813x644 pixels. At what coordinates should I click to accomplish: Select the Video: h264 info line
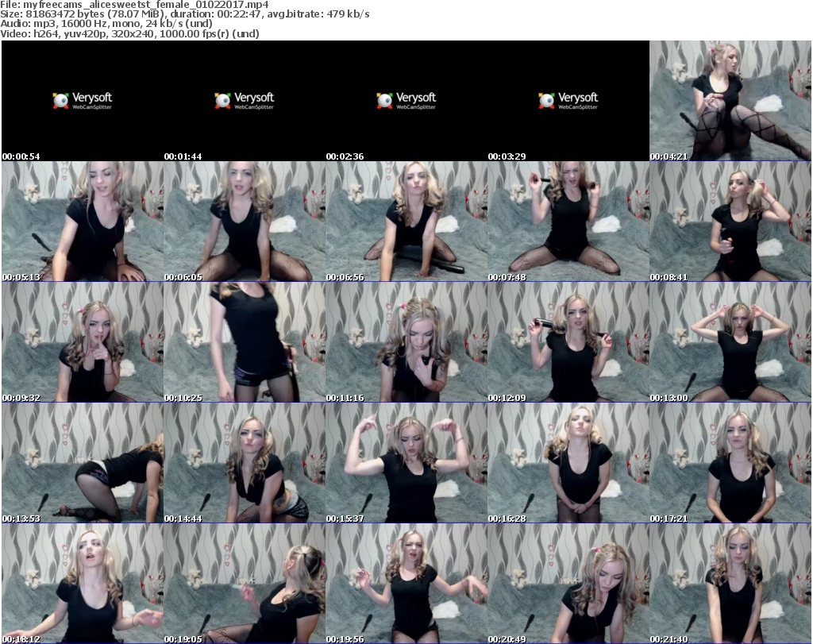tap(129, 33)
